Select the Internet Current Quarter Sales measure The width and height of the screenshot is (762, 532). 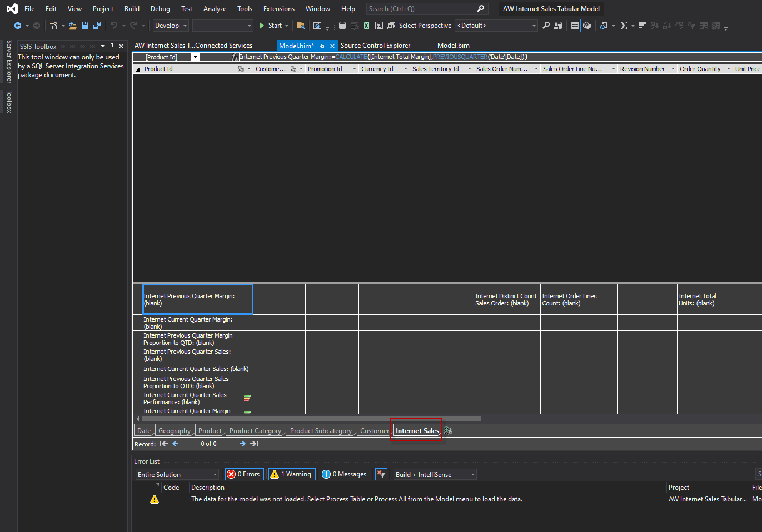[x=196, y=369]
